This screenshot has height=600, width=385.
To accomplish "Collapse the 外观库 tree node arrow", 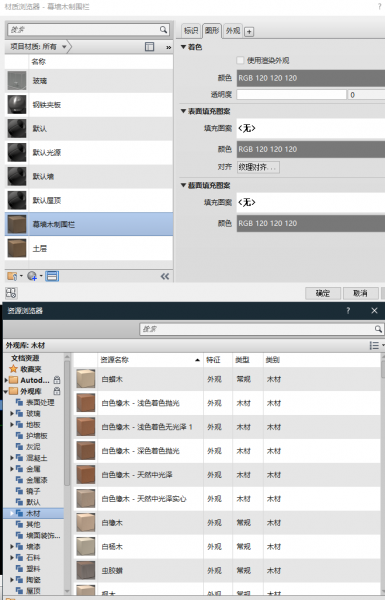I will pyautogui.click(x=6, y=391).
